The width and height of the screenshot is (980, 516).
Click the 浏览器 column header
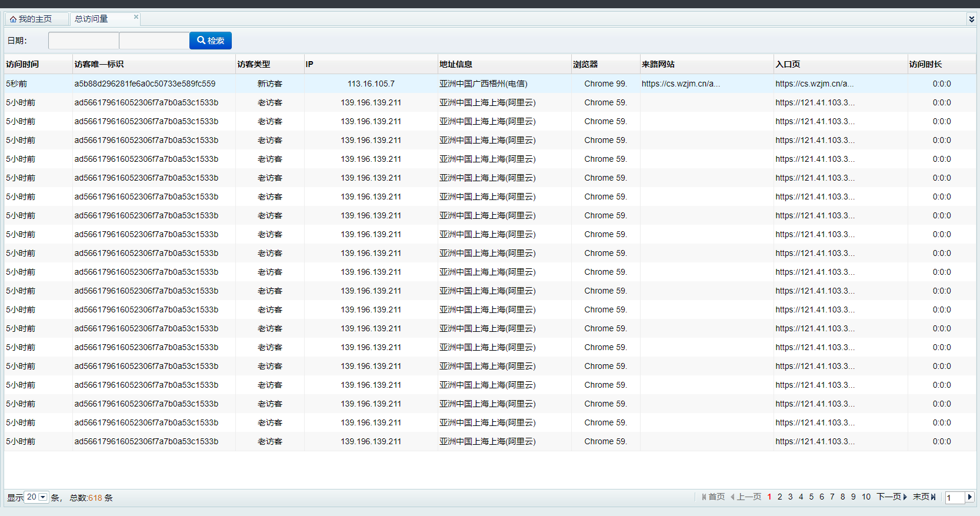point(585,64)
